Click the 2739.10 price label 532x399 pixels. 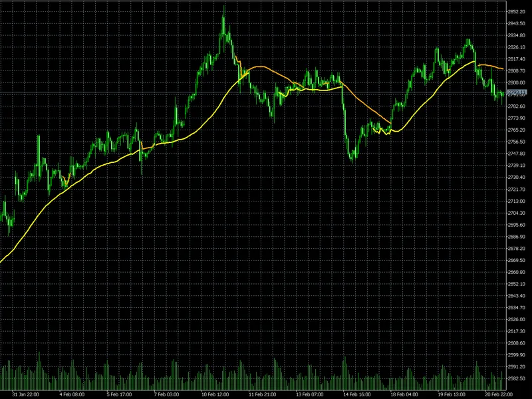pos(517,166)
